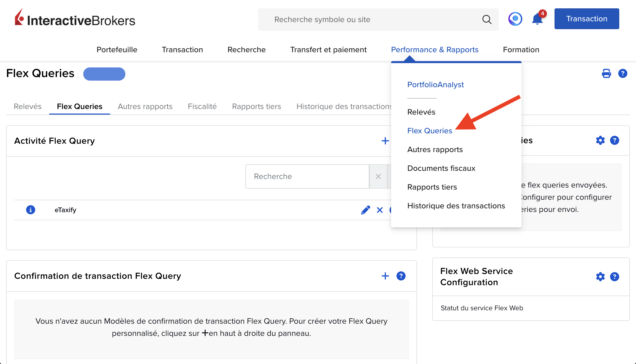Screen dimensions: 636x364
Task: Open Flex Web Service Configuration help icon
Action: [x=614, y=277]
